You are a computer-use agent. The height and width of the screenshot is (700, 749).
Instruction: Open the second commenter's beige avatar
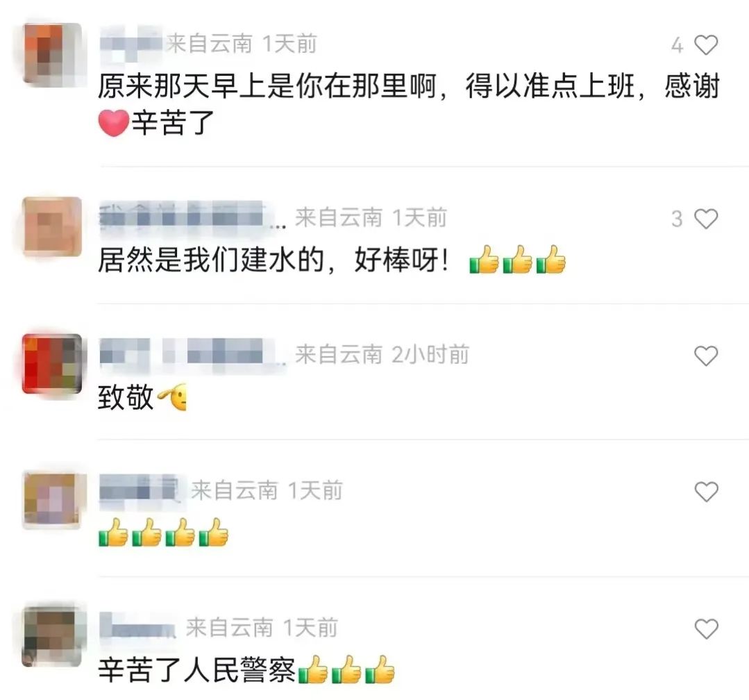click(x=52, y=226)
